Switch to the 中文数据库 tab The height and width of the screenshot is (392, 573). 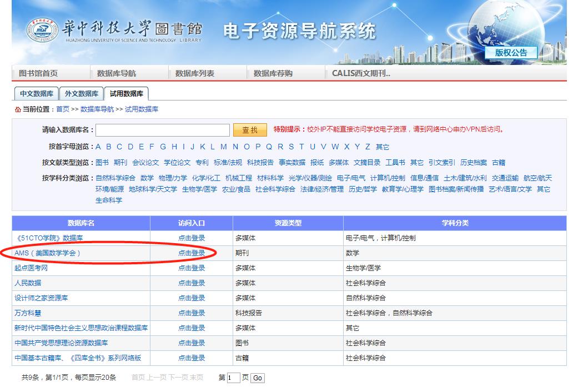pyautogui.click(x=36, y=94)
